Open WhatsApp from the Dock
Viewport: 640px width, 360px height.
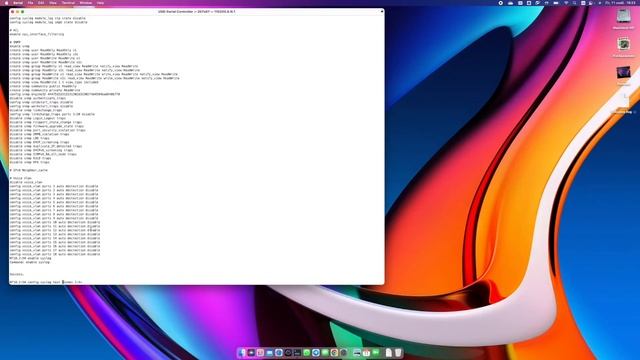pyautogui.click(x=307, y=353)
